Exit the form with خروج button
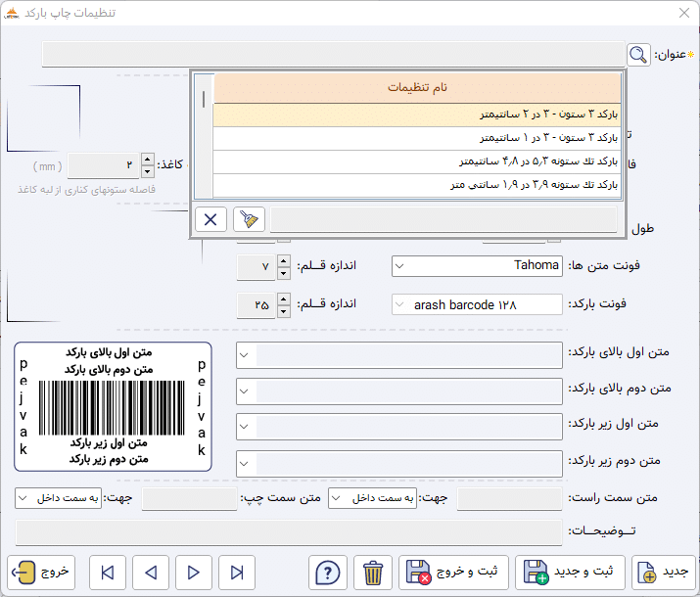The height and width of the screenshot is (597, 700). tap(41, 573)
